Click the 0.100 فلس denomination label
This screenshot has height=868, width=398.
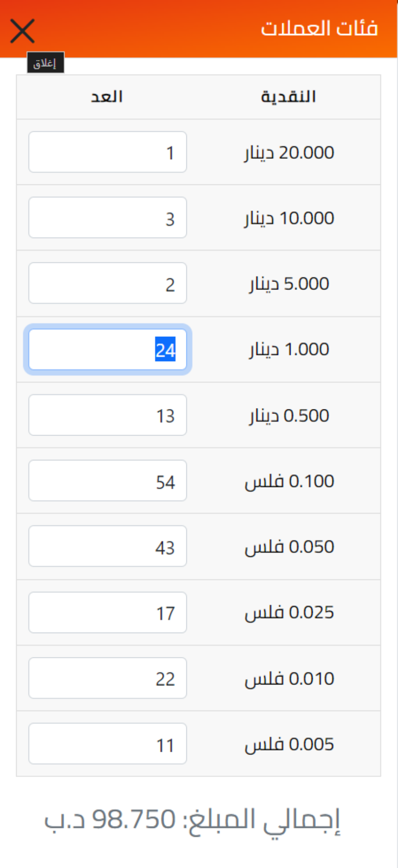point(289,482)
